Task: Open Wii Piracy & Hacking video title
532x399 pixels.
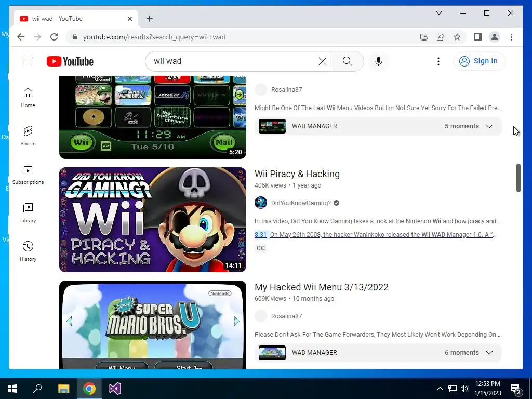Action: pyautogui.click(x=297, y=174)
